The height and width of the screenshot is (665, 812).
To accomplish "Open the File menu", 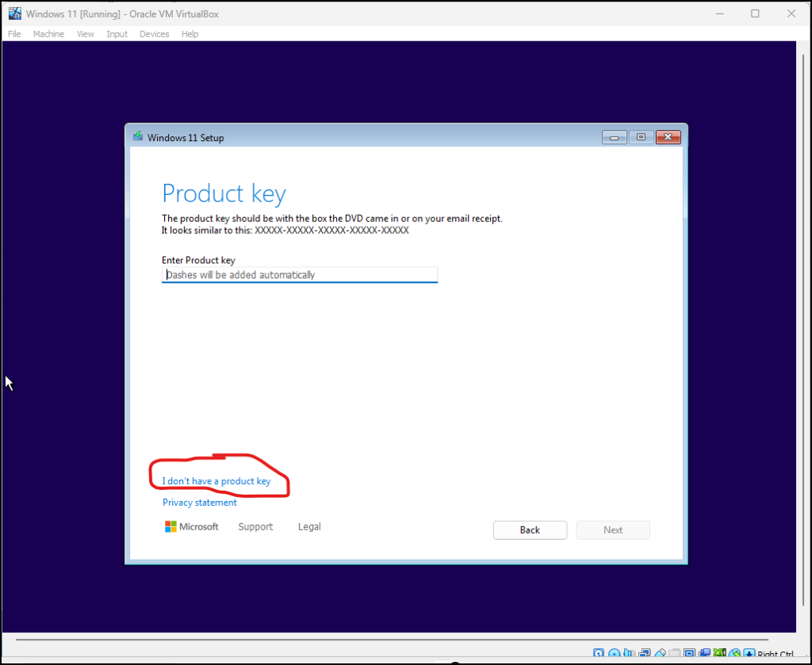I will (14, 33).
